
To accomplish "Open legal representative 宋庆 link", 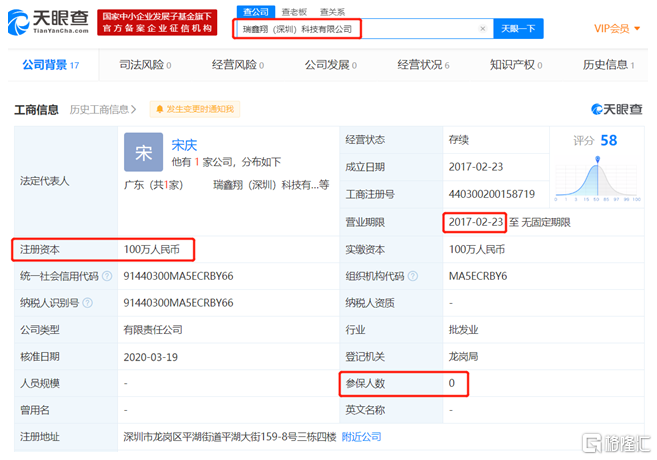I will click(184, 145).
